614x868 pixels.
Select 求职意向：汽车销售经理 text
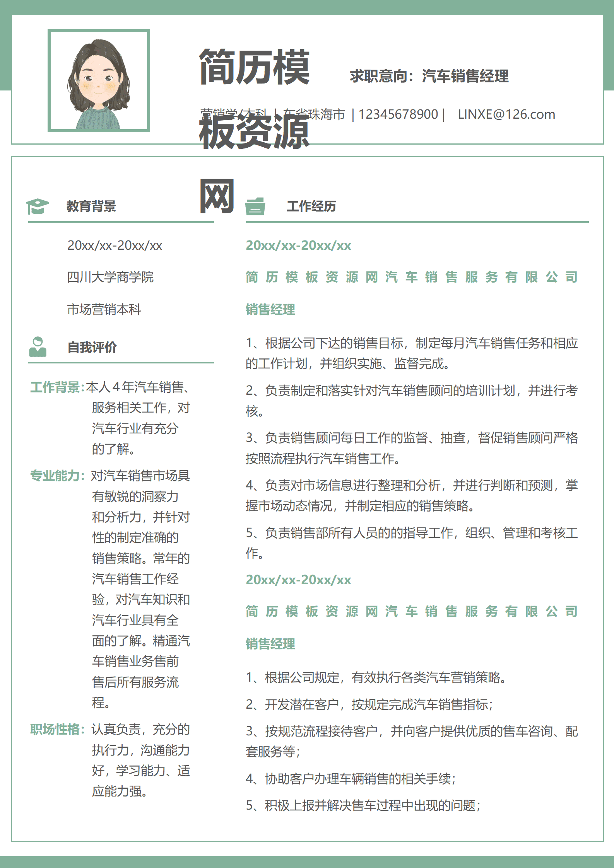point(429,76)
